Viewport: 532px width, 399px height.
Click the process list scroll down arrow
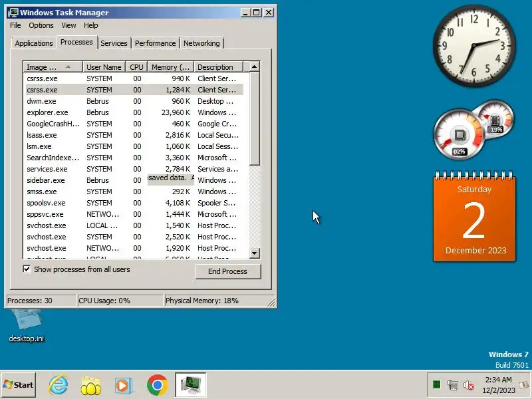pos(255,253)
